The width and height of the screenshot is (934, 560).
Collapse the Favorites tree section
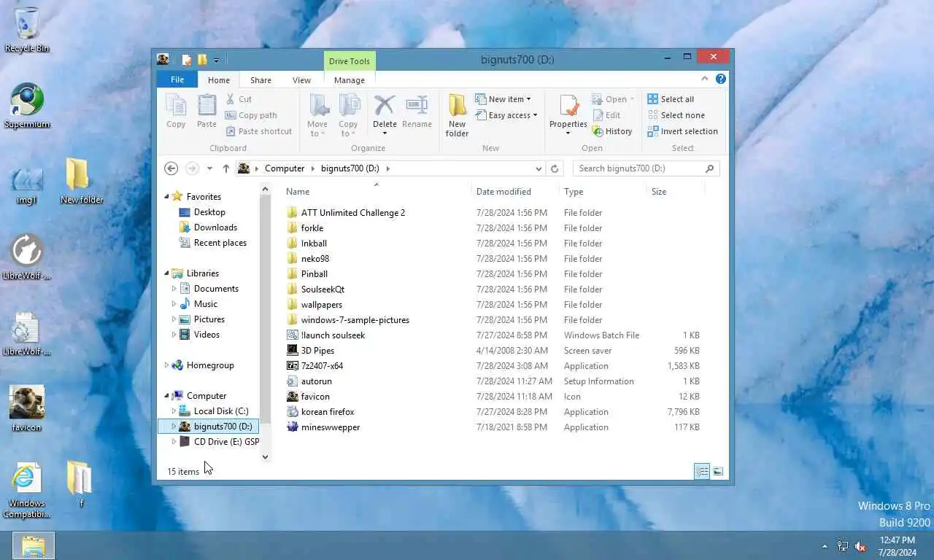(x=166, y=197)
